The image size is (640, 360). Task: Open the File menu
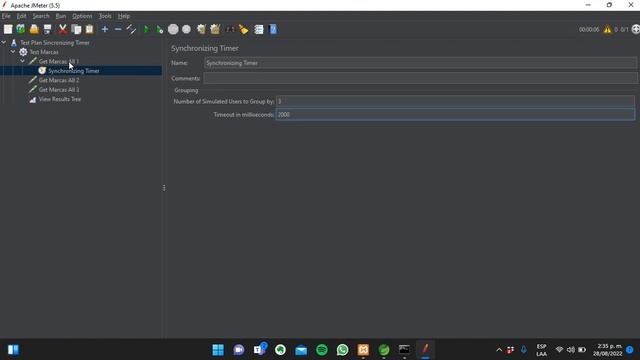coord(6,16)
